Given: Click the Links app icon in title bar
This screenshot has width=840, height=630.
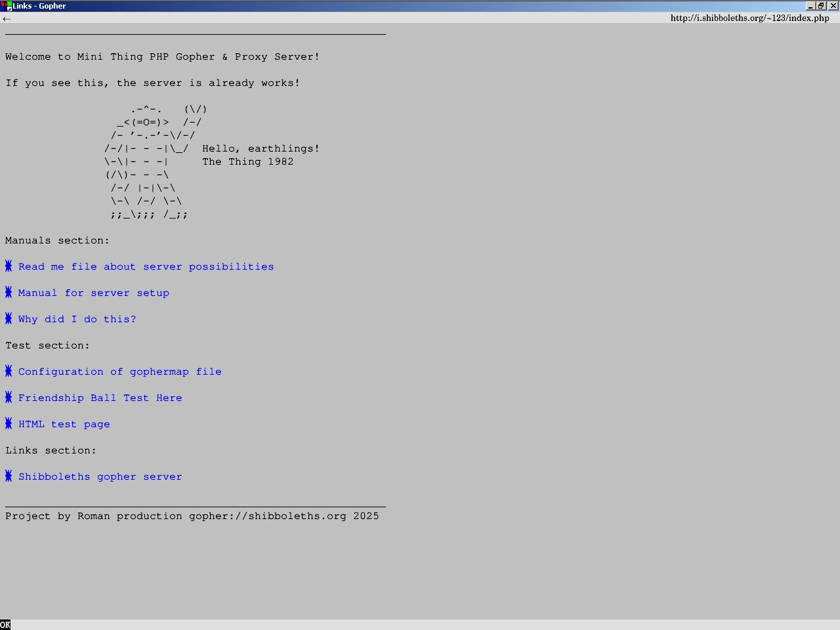Looking at the screenshot, I should [6, 6].
